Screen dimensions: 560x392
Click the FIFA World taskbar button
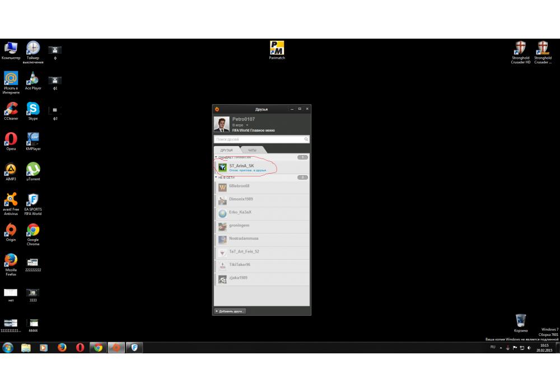tap(134, 347)
